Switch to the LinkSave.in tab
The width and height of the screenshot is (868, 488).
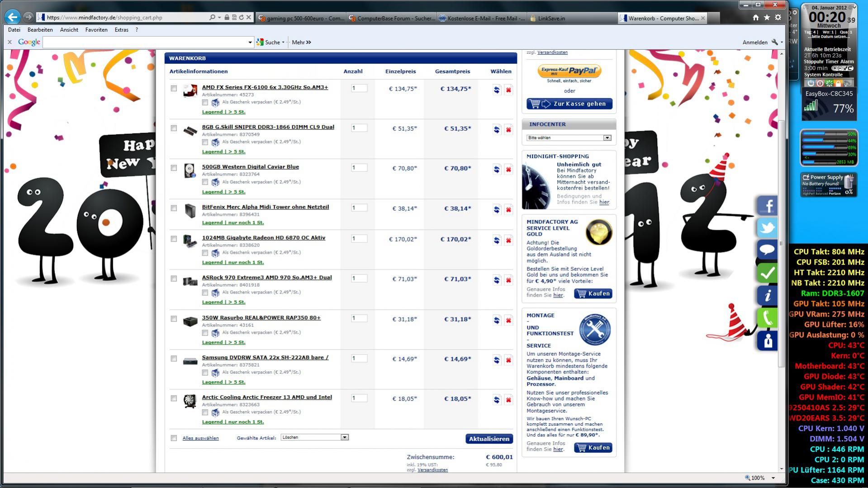pyautogui.click(x=572, y=18)
